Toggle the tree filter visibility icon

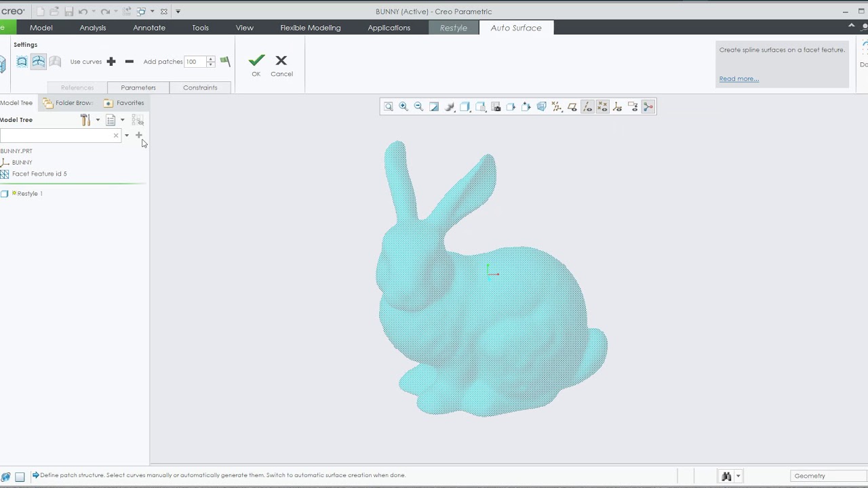pyautogui.click(x=138, y=120)
